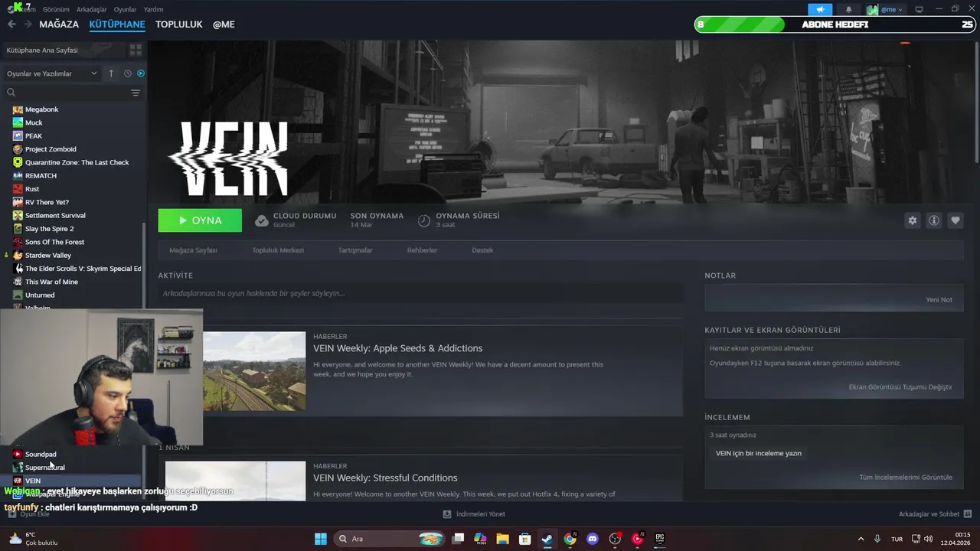The height and width of the screenshot is (551, 980).
Task: Open Kütüphane Ana Sayfası
Action: pos(42,50)
